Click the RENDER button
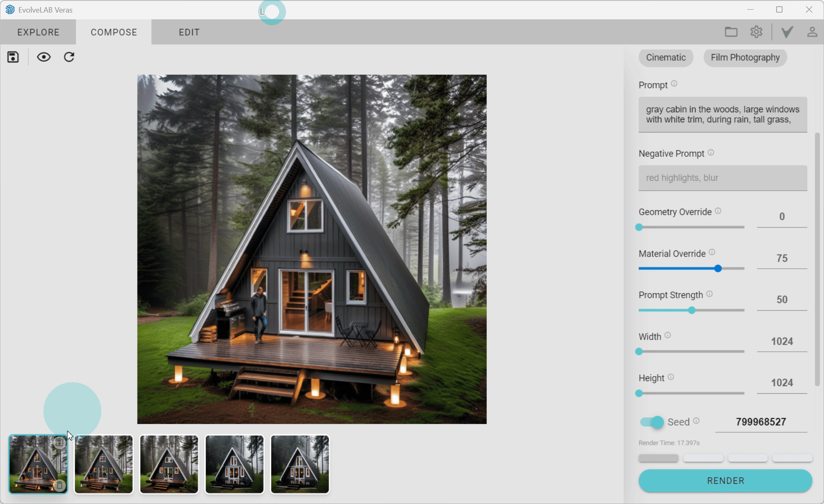This screenshot has height=504, width=824. [725, 481]
